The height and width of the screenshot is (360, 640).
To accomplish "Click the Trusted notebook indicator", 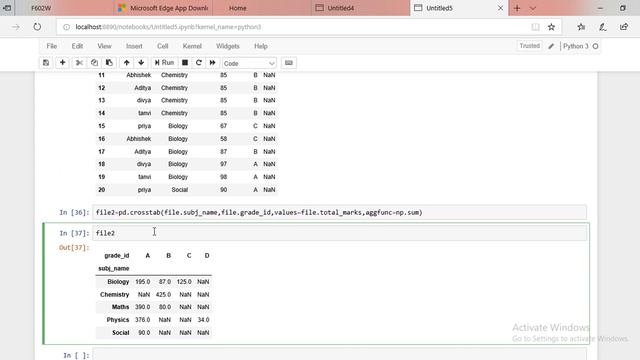I will (x=529, y=46).
